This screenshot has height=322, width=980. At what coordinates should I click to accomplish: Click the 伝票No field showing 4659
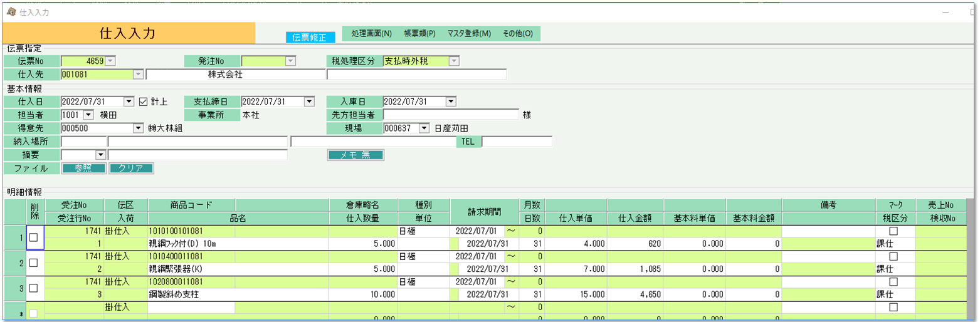tap(83, 61)
